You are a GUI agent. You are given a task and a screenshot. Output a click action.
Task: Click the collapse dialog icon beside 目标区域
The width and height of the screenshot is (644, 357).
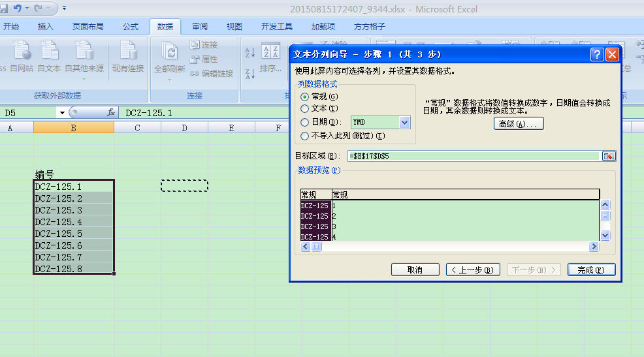click(x=609, y=156)
